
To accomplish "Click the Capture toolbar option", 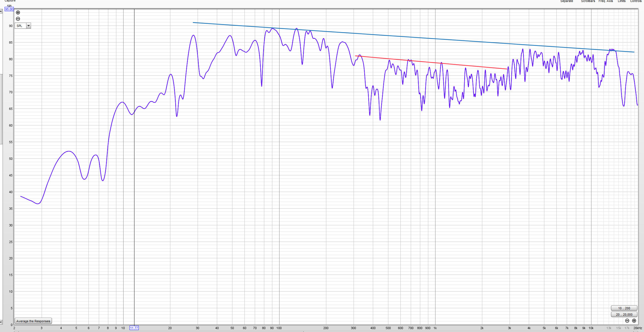I will point(10,1).
